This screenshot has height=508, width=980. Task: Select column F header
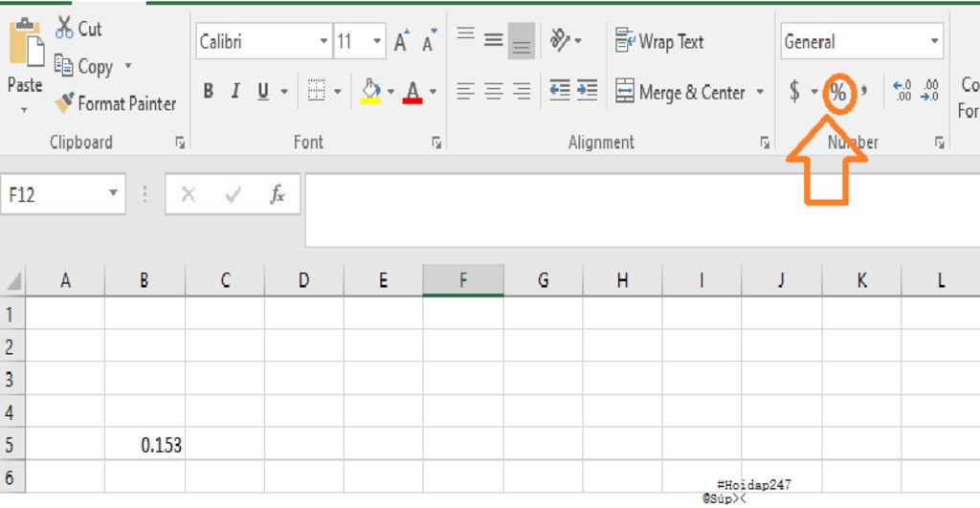[x=463, y=280]
